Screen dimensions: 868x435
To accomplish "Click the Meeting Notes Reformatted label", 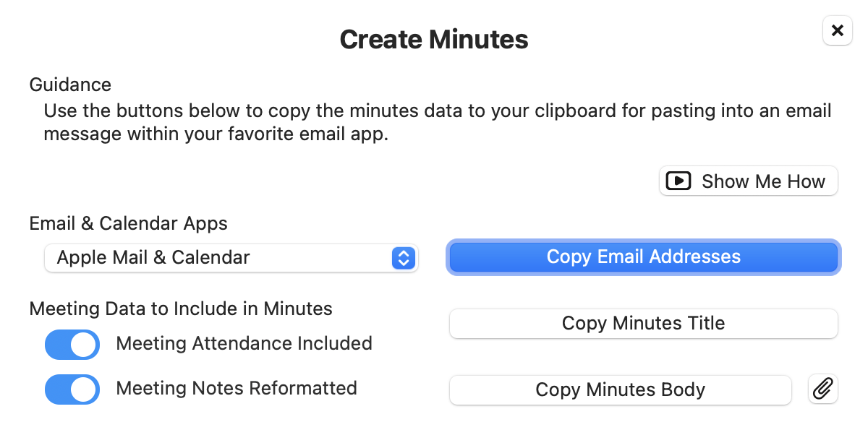I will [x=237, y=388].
